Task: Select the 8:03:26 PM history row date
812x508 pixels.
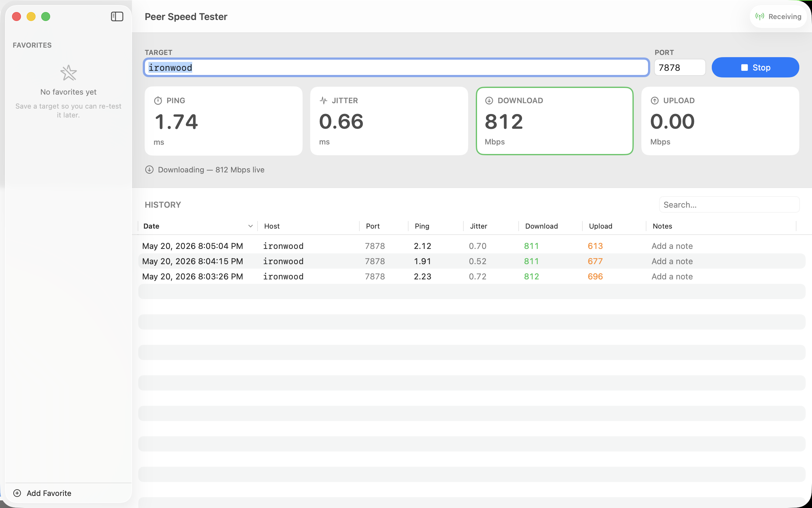Action: pyautogui.click(x=193, y=277)
